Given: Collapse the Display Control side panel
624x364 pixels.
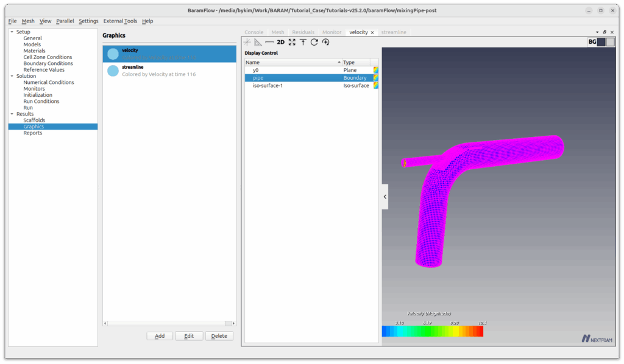Looking at the screenshot, I should pos(385,197).
